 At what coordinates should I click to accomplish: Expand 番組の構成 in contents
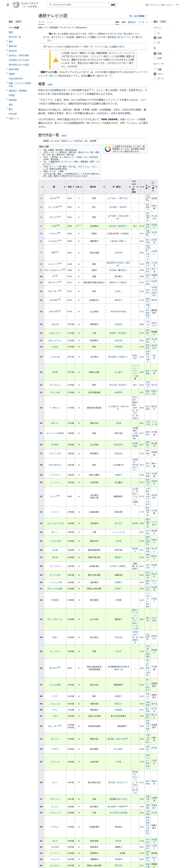pyautogui.click(x=7, y=69)
